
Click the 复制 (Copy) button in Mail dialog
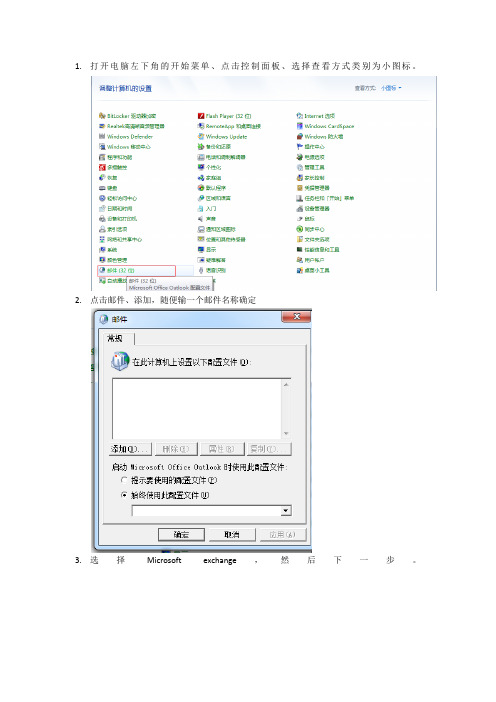tap(269, 449)
